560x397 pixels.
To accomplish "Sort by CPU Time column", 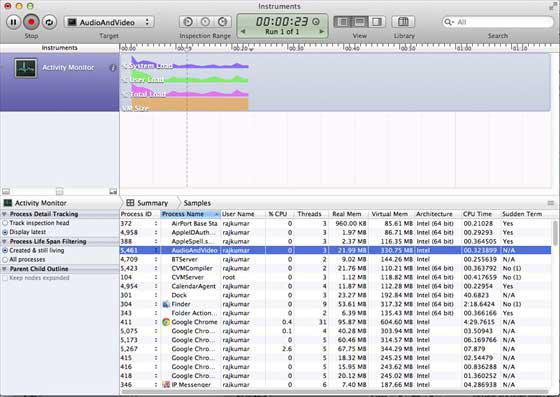I will click(x=481, y=214).
